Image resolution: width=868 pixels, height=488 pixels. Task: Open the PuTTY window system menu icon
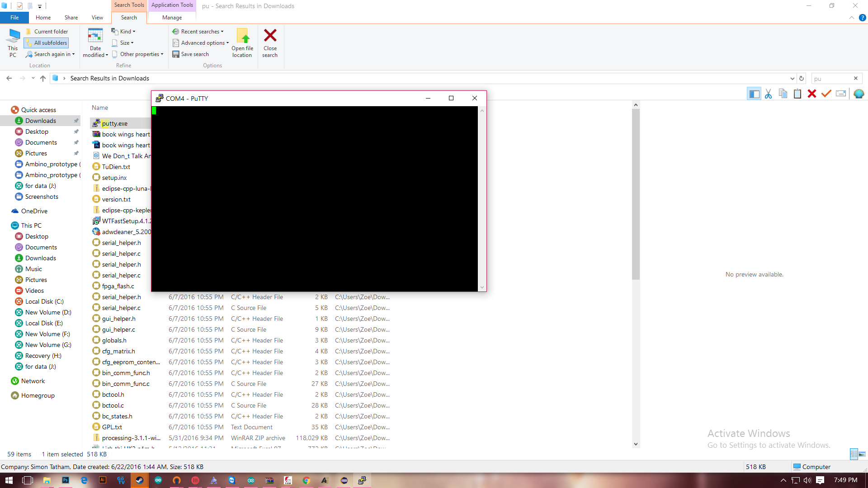[159, 98]
